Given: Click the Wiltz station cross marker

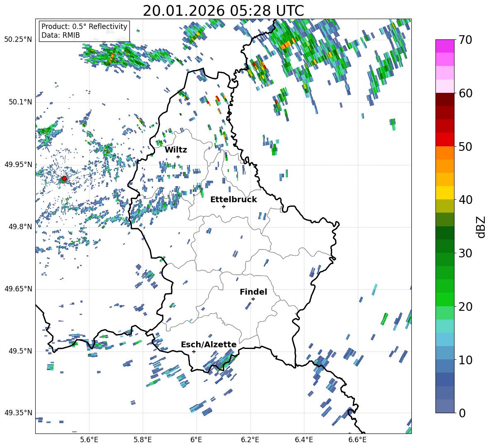Looking at the screenshot, I should point(178,157).
